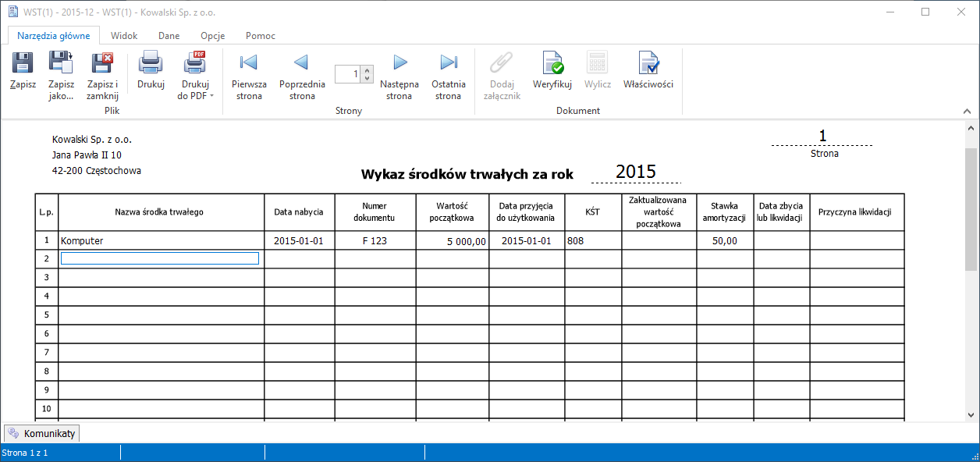The image size is (980, 462).
Task: Select the KŚT cell '808'
Action: (593, 240)
